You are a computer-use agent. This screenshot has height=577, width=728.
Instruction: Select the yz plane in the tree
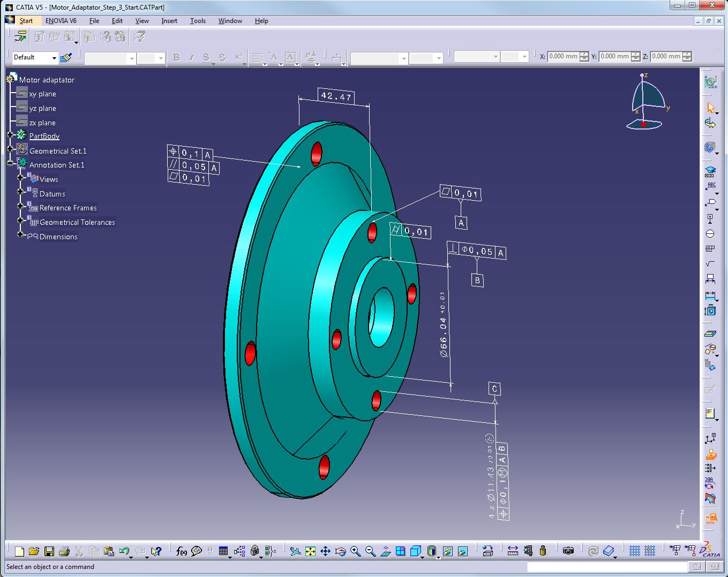(43, 109)
